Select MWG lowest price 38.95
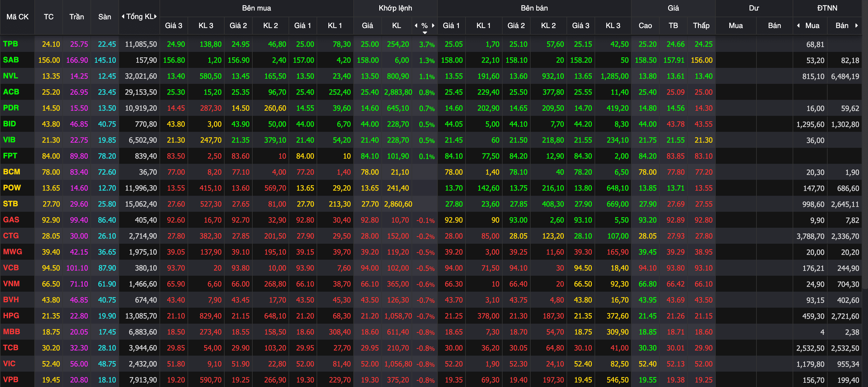This screenshot has width=868, height=387. [703, 252]
